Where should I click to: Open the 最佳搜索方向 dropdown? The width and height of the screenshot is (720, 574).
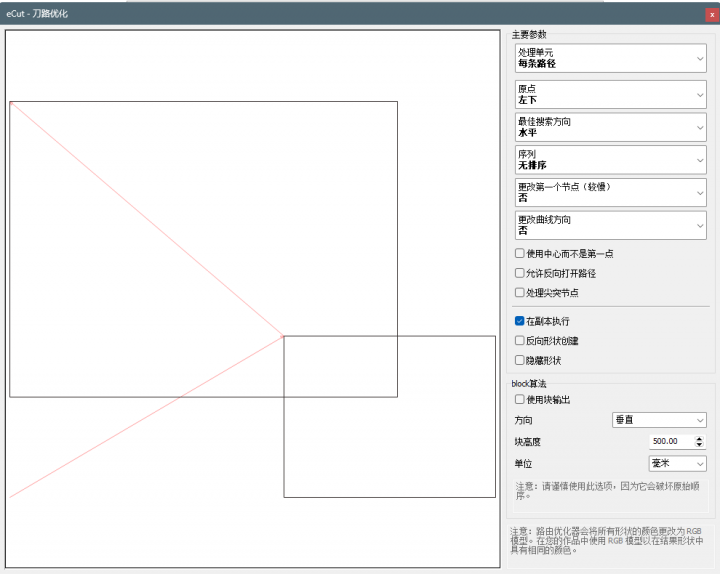pyautogui.click(x=610, y=127)
